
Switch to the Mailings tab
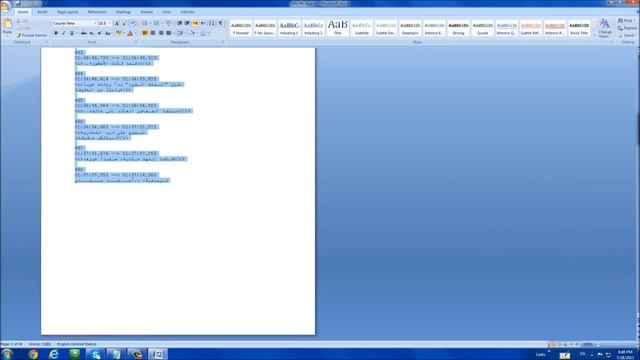point(123,12)
